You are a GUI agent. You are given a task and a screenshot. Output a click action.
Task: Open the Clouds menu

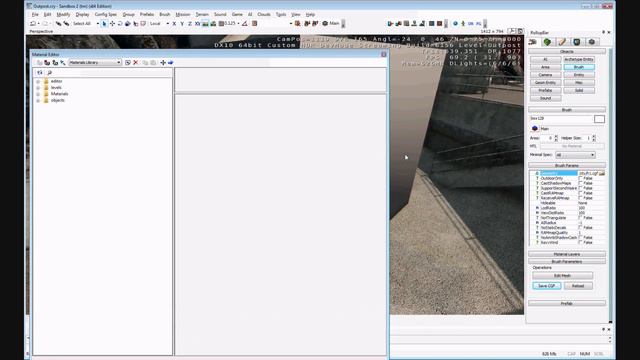tap(264, 14)
